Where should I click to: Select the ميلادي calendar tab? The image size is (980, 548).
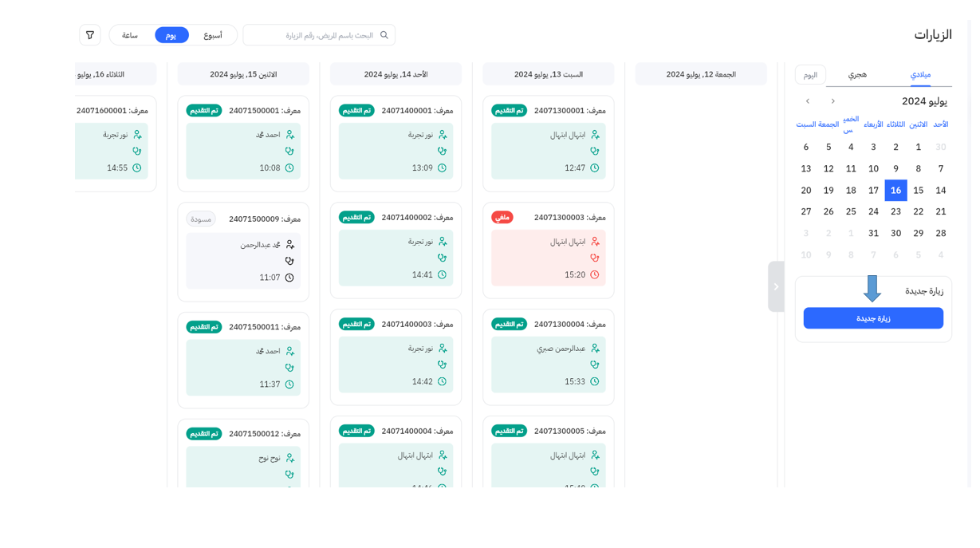coord(920,74)
